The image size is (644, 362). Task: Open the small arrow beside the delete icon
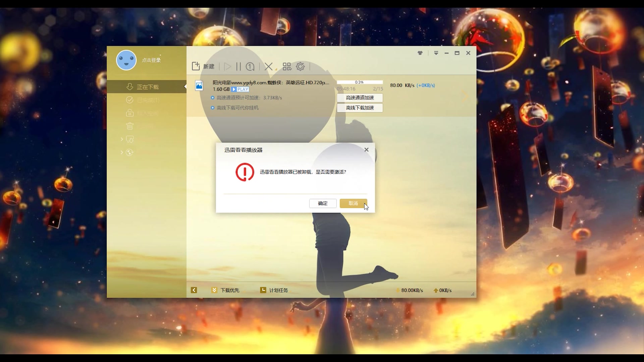click(x=276, y=69)
